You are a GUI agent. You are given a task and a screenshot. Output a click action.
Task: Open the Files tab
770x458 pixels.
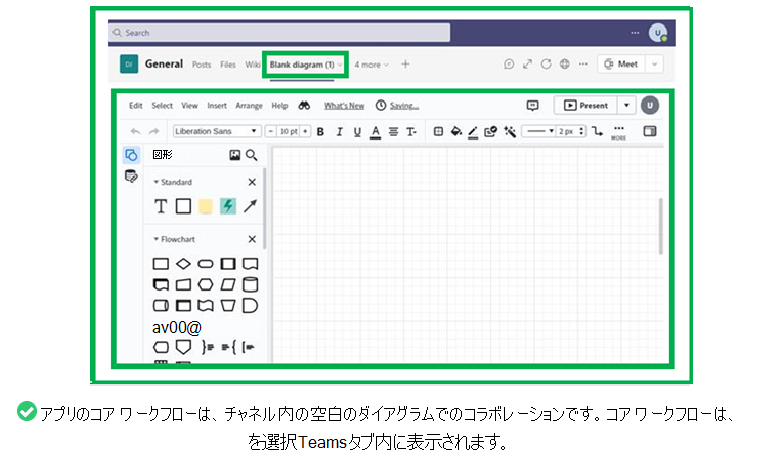[227, 65]
